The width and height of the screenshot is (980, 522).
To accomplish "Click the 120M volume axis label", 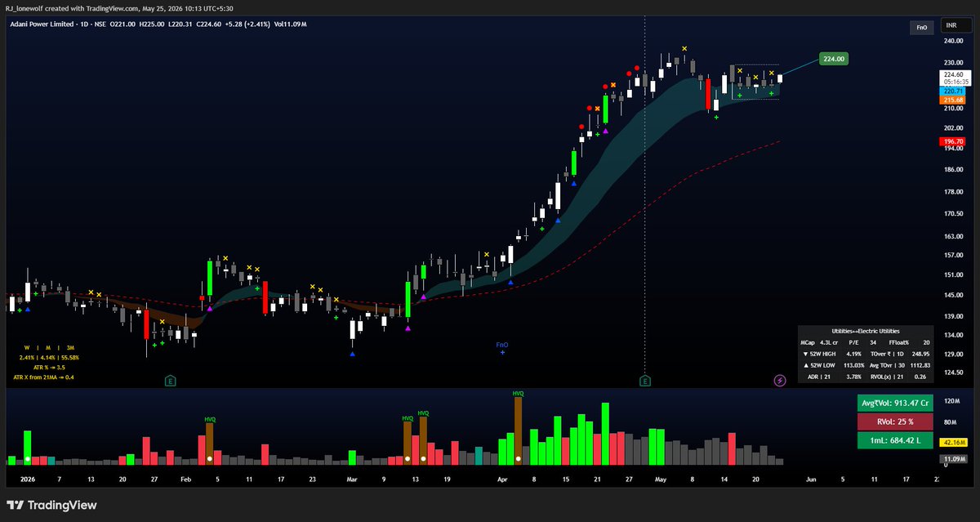I will tap(953, 401).
